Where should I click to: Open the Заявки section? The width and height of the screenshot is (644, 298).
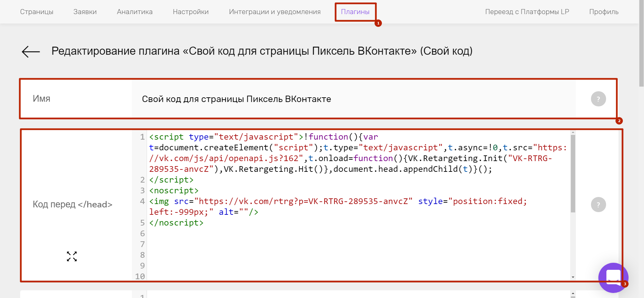tap(85, 12)
